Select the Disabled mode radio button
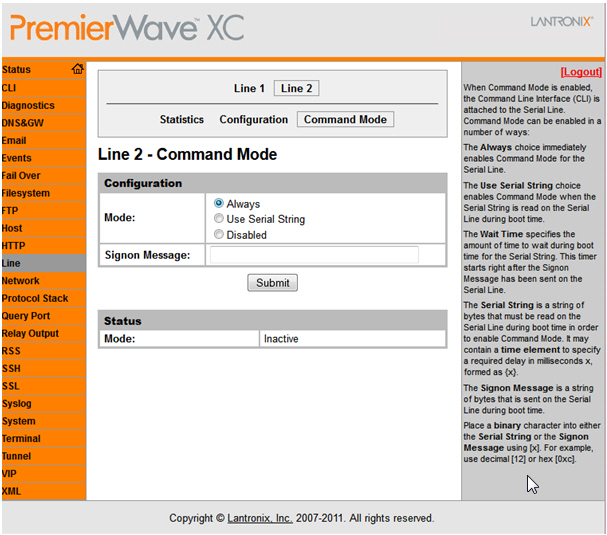The width and height of the screenshot is (607, 535). 219,235
